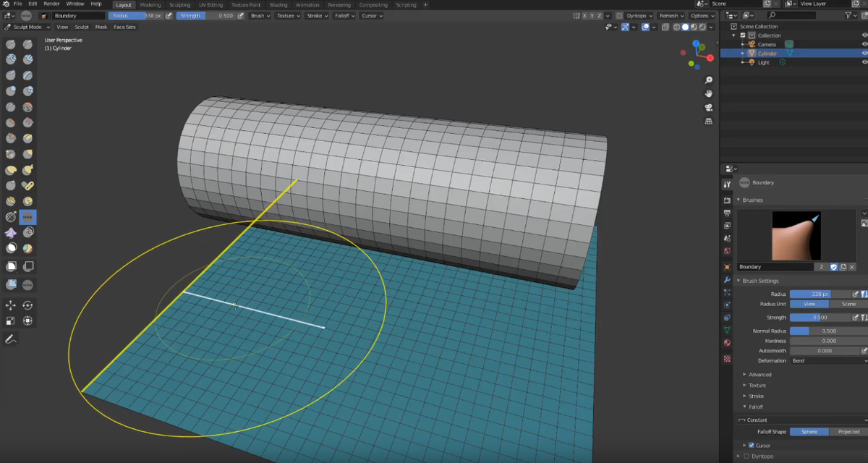The height and width of the screenshot is (463, 868).
Task: Expand the Advanced brush section
Action: (759, 375)
